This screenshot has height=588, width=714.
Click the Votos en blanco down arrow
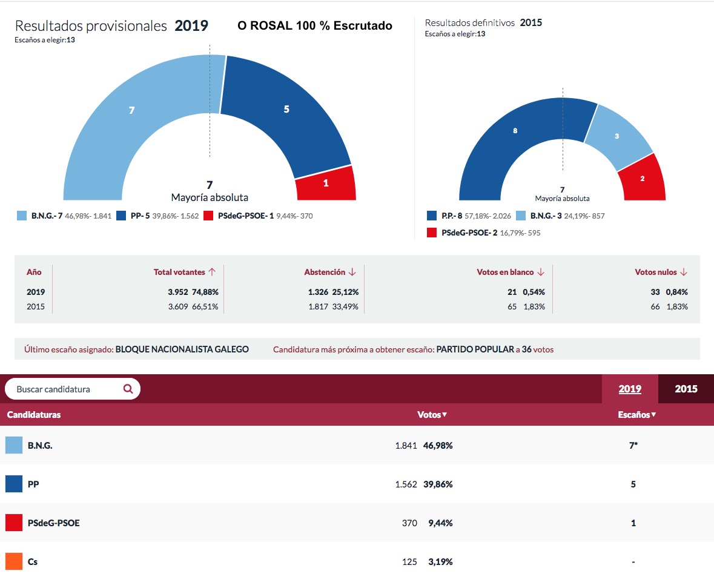click(541, 272)
